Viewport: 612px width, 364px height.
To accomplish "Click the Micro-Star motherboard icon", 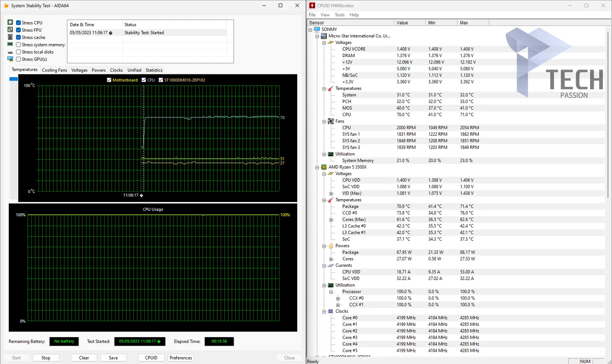I will click(324, 36).
